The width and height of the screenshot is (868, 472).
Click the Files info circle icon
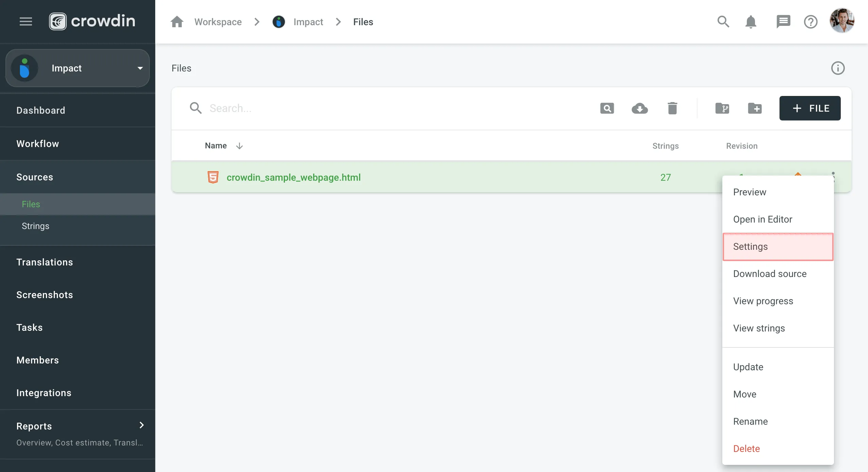coord(838,68)
